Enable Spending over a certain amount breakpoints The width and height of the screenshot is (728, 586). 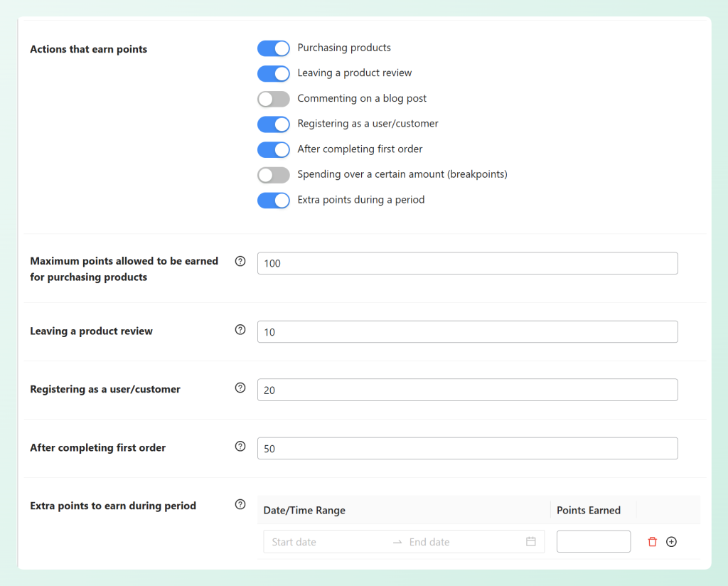tap(273, 175)
